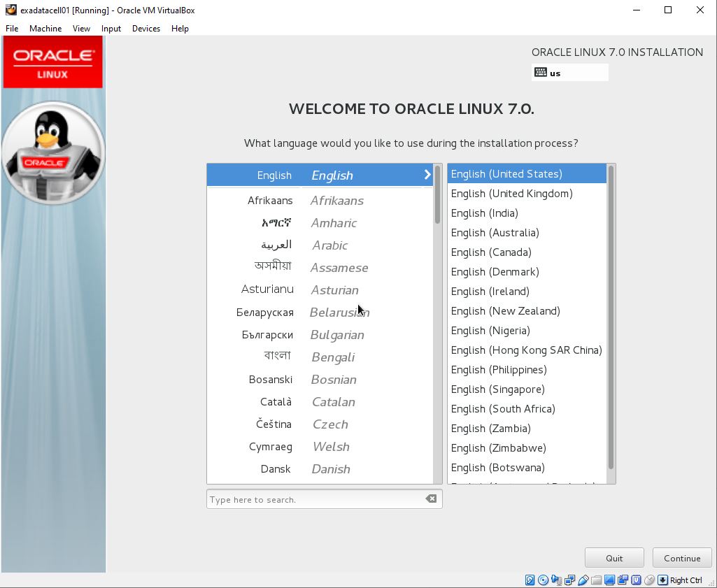
Task: Click the Continue button
Action: point(682,558)
